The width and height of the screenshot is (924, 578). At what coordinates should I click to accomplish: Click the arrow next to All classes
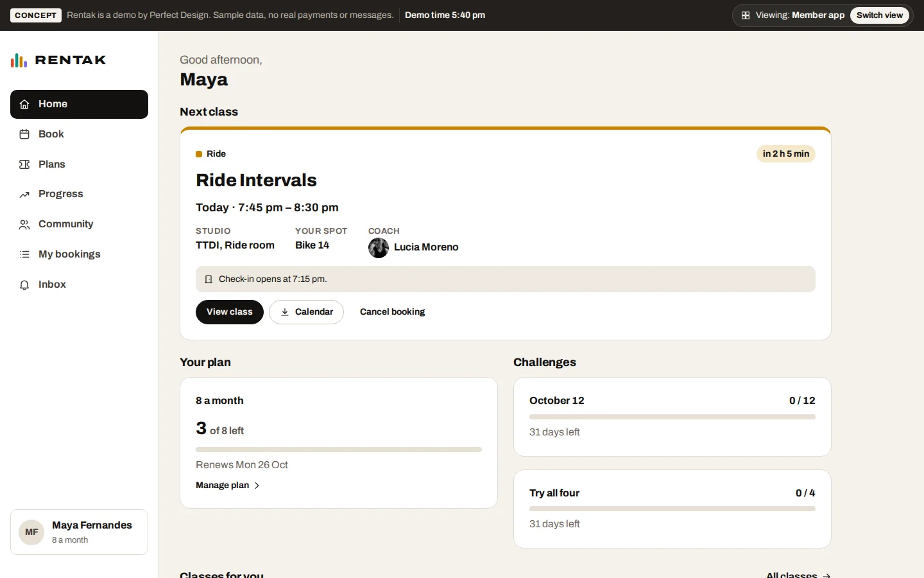(x=826, y=575)
